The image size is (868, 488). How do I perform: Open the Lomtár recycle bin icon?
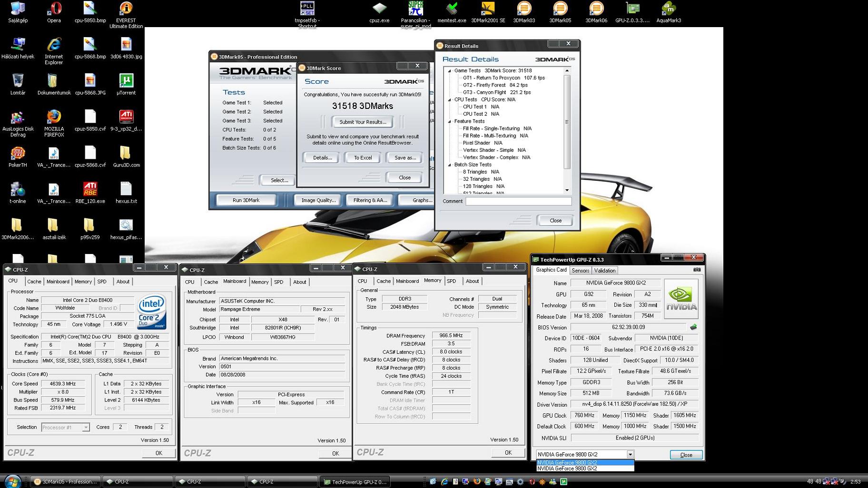click(x=18, y=84)
